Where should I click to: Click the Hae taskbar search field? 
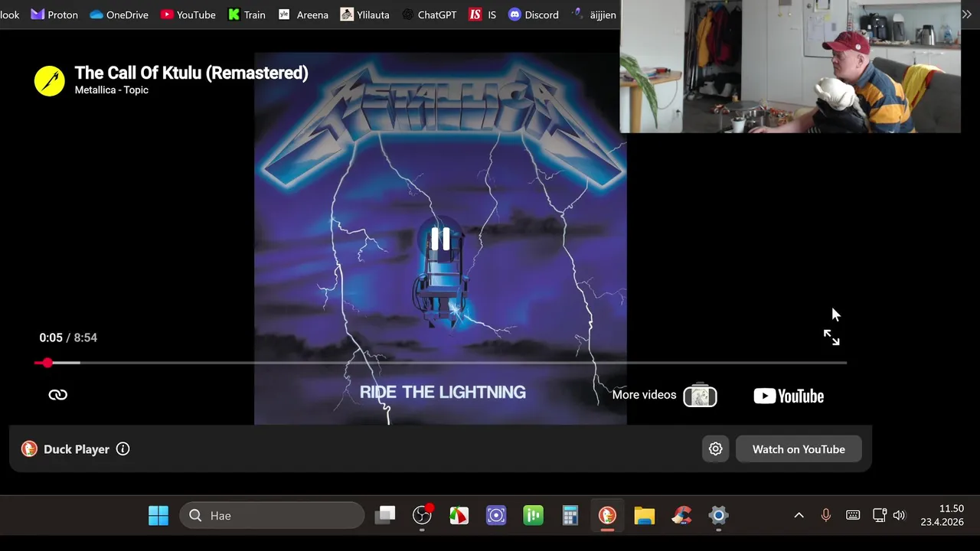pos(272,516)
